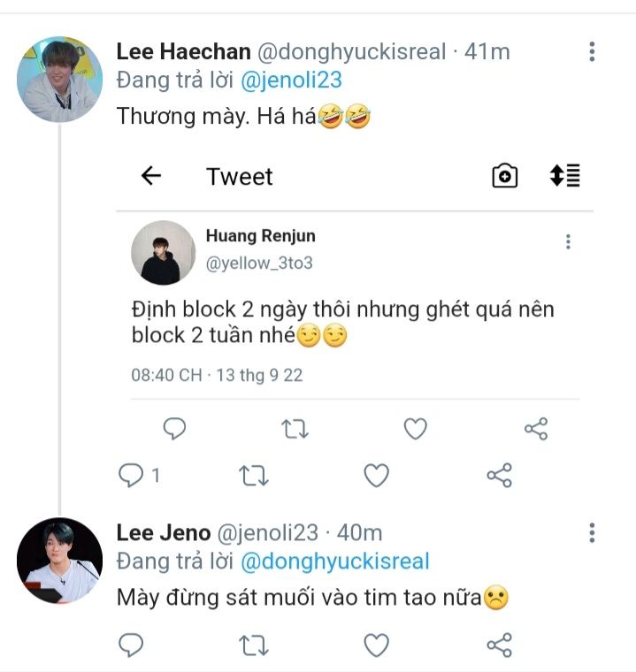Open more options on Lee Haechan's tweet

592,53
